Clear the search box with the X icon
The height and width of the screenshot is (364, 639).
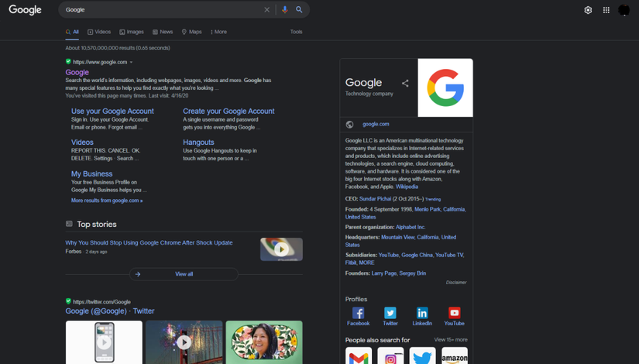click(x=267, y=10)
